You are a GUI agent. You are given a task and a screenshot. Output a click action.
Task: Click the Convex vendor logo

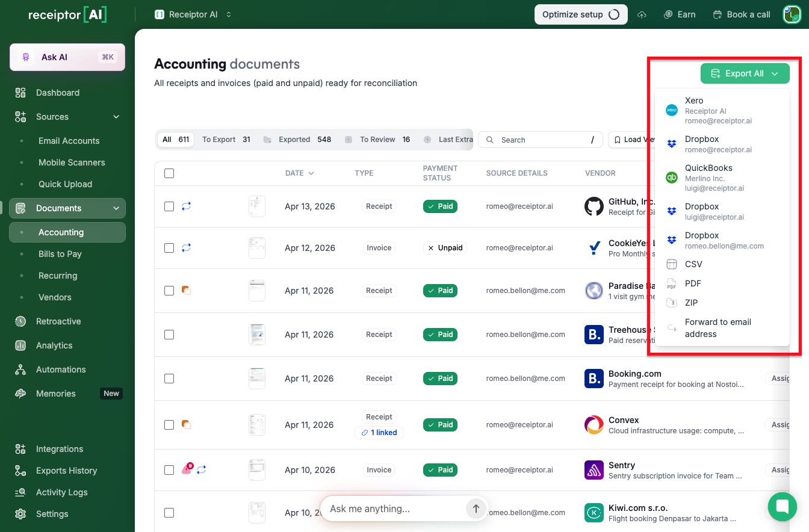594,425
